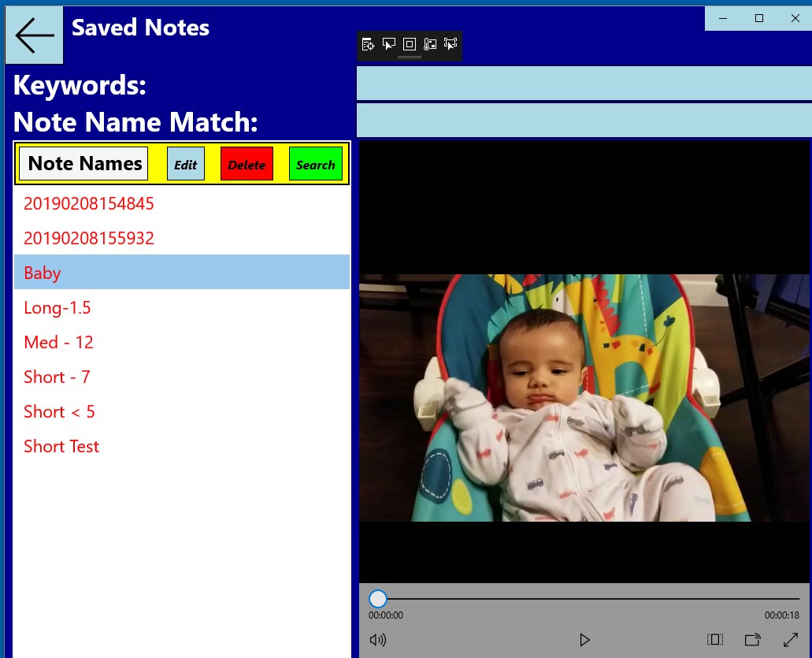812x658 pixels.
Task: Play the baby video
Action: (584, 640)
